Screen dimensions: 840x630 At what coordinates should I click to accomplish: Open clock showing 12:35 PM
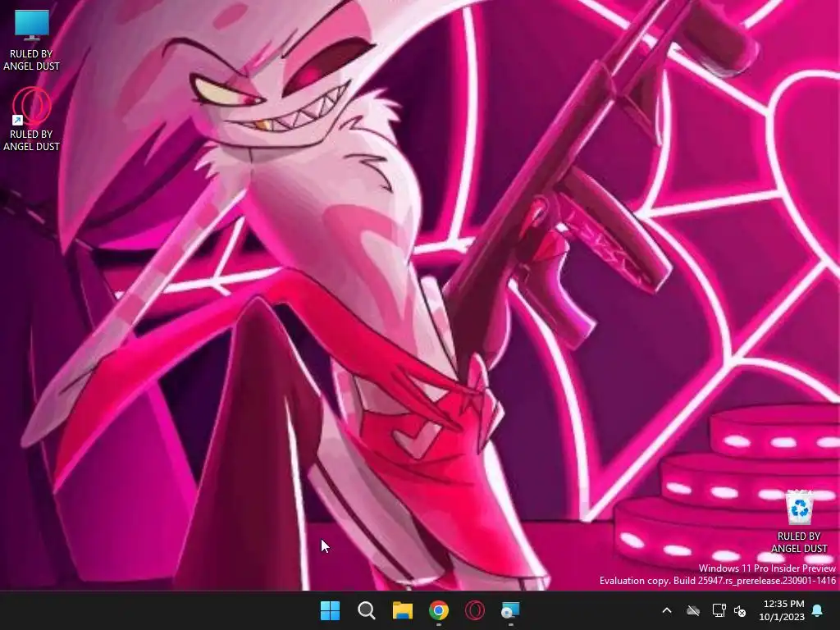point(782,610)
